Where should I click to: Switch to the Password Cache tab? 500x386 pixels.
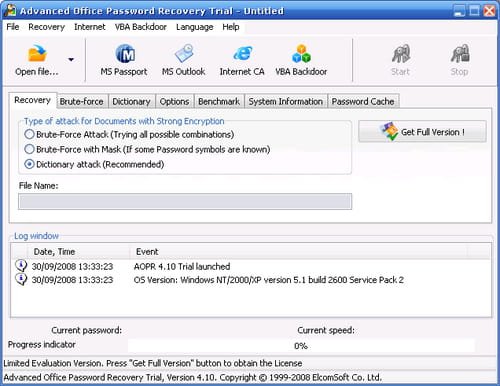(363, 101)
